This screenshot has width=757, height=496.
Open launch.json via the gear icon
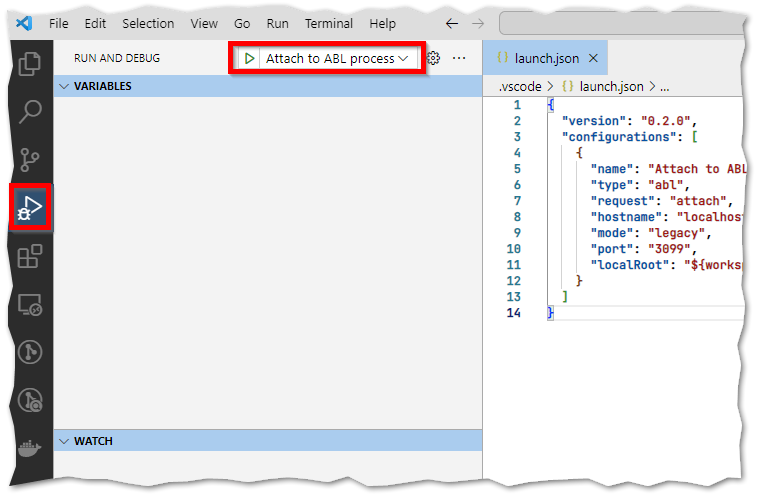point(433,59)
